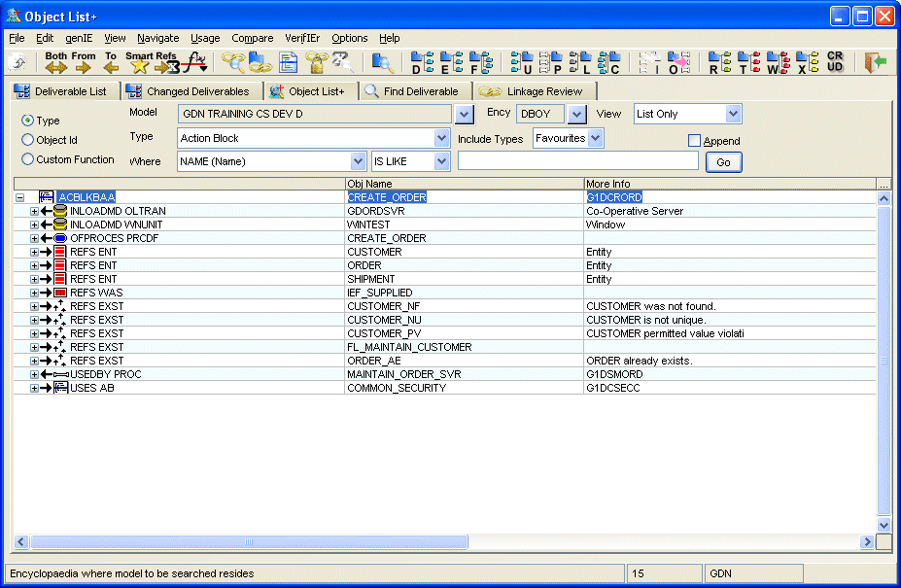Click the Both references arrow icon
Viewport: 901px width, 588px height.
pyautogui.click(x=55, y=66)
